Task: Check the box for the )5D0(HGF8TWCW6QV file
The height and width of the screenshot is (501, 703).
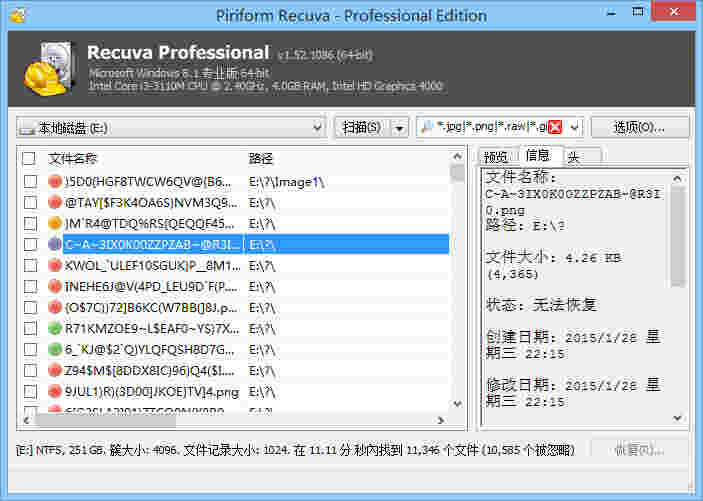Action: pos(30,182)
